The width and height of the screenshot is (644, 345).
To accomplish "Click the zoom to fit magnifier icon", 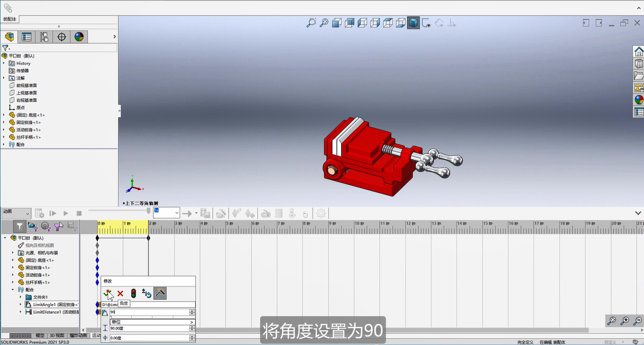I will 311,22.
